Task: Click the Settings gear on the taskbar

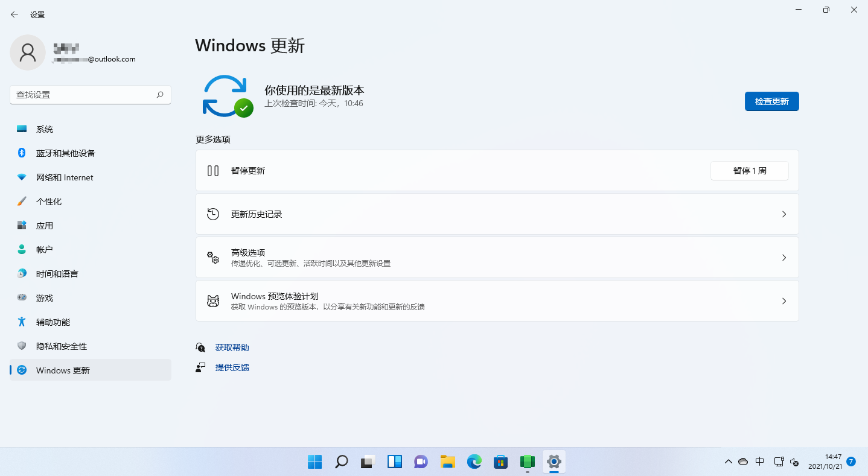Action: coord(554,462)
